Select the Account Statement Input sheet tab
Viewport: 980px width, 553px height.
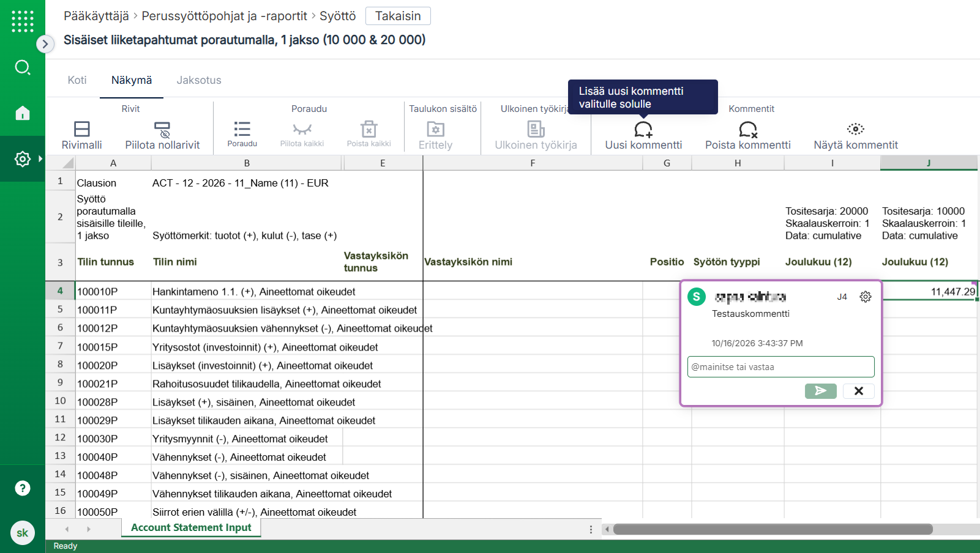pyautogui.click(x=191, y=527)
